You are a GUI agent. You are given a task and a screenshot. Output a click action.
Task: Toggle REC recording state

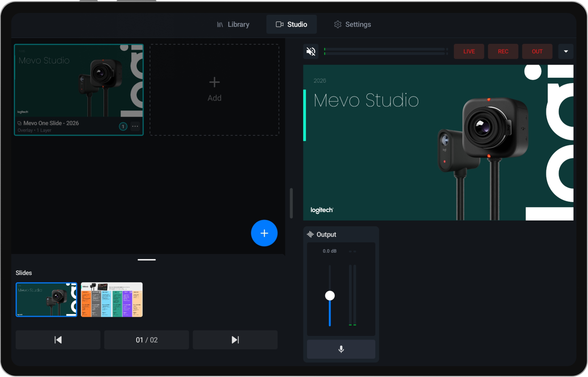(503, 51)
